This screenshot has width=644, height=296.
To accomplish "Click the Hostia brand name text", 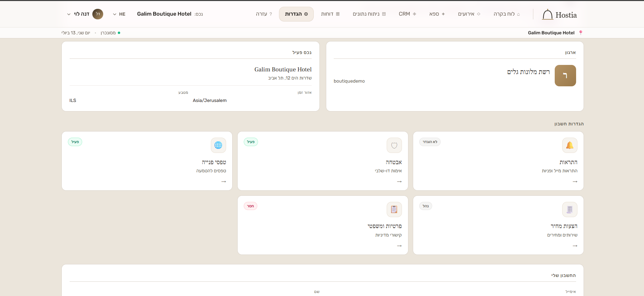I will (566, 15).
